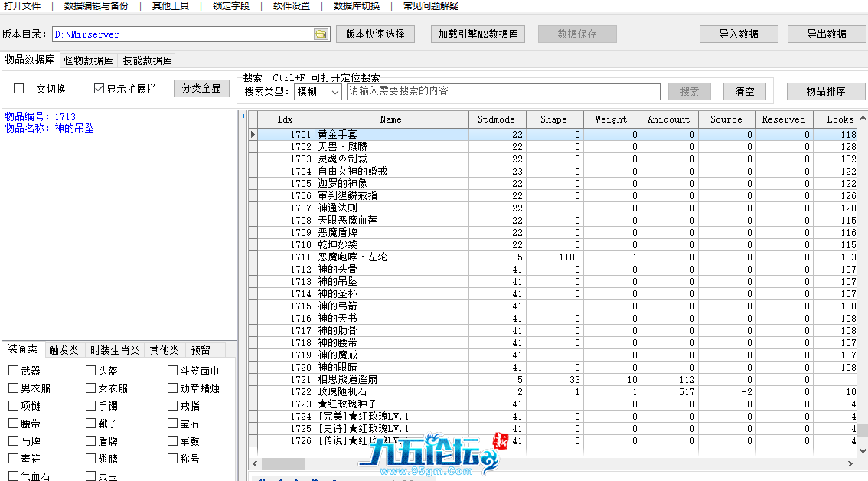Select the 时装生肖类 category tab
Screen dimensions: 868x481
point(115,350)
